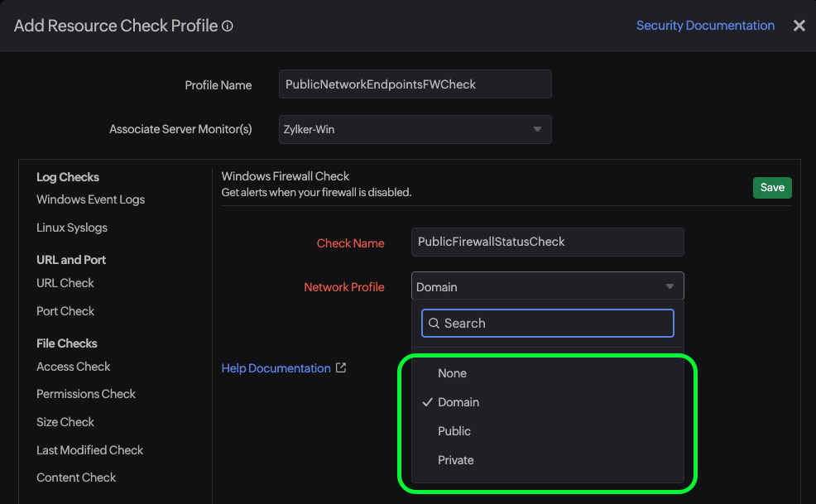Viewport: 816px width, 504px height.
Task: Select Port Check from the left panel
Action: point(65,311)
